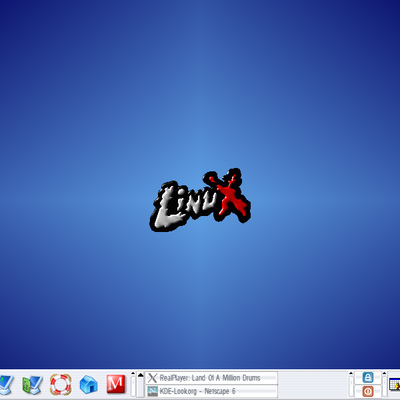Click the blue lock screen button

click(368, 377)
